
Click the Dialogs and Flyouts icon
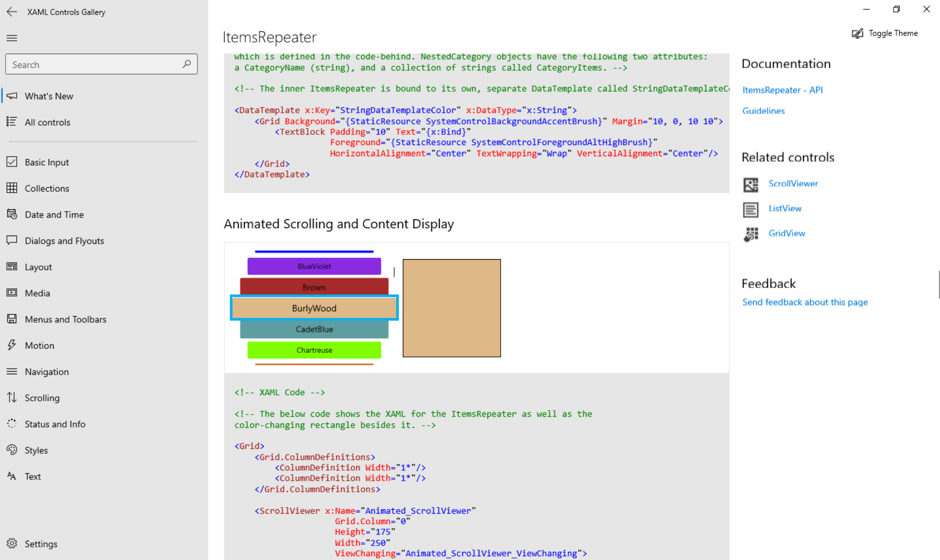[x=12, y=240]
